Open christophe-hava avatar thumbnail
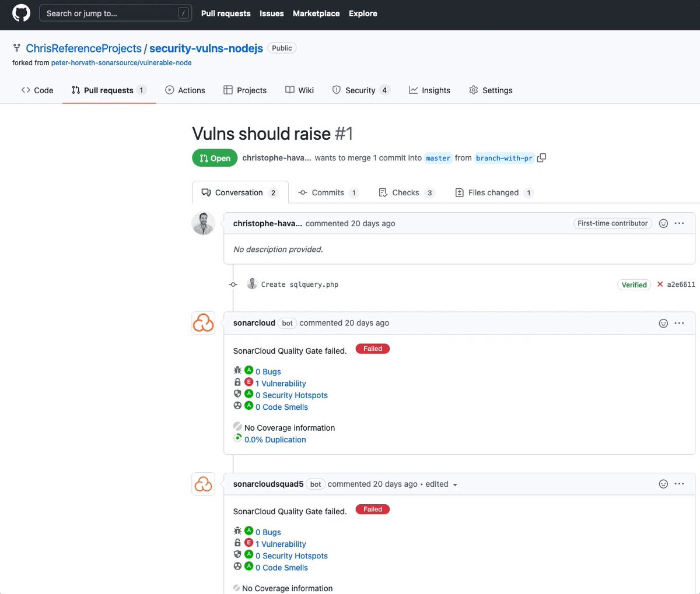 204,224
